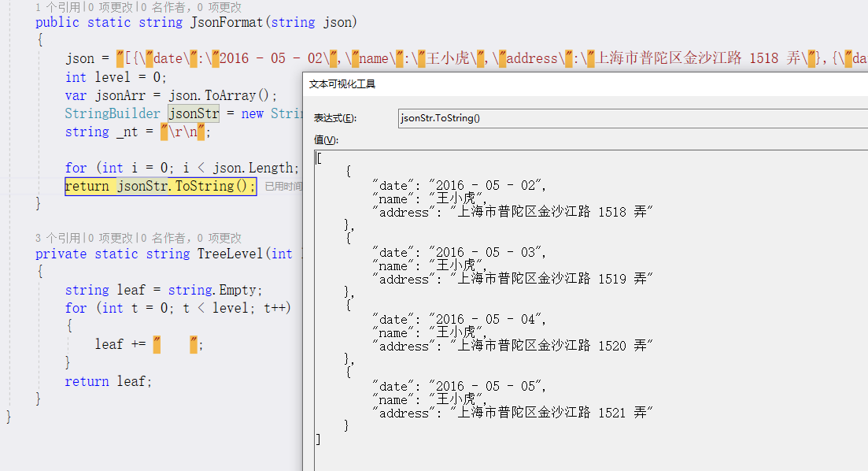Click the "for (int t = 0; t < level; t++)" line
The width and height of the screenshot is (868, 471).
point(178,308)
